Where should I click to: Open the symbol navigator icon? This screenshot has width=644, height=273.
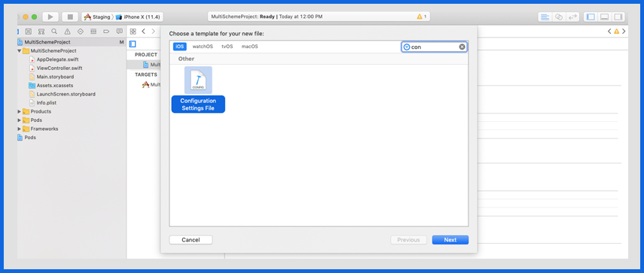click(x=41, y=31)
